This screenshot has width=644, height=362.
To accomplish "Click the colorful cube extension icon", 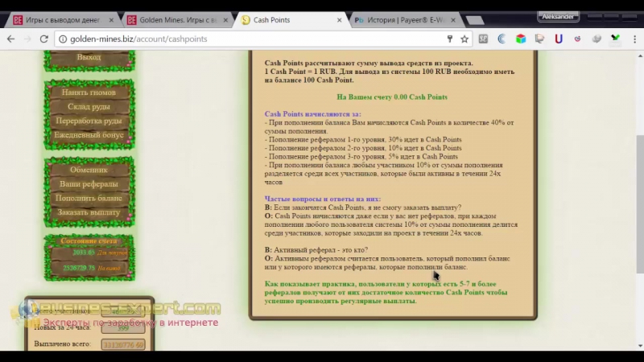I will coord(521,39).
